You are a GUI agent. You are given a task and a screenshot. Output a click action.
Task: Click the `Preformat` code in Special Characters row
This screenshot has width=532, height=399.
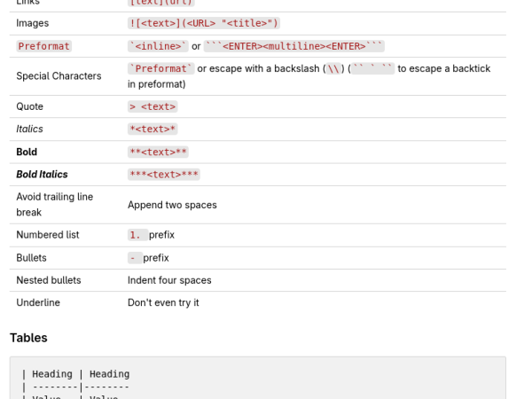[x=160, y=68]
